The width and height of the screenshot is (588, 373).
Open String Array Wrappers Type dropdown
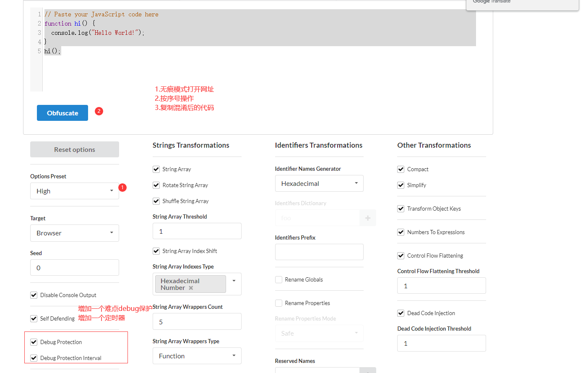click(x=197, y=356)
